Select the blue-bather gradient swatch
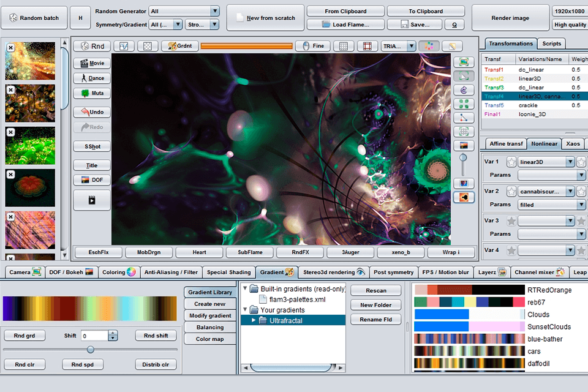Viewport: 588px width, 392px height. tap(469, 339)
